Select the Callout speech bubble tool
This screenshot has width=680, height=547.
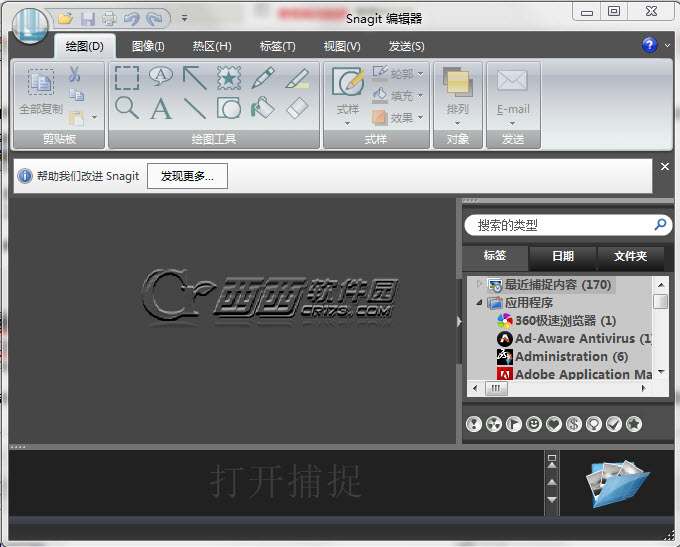[161, 77]
